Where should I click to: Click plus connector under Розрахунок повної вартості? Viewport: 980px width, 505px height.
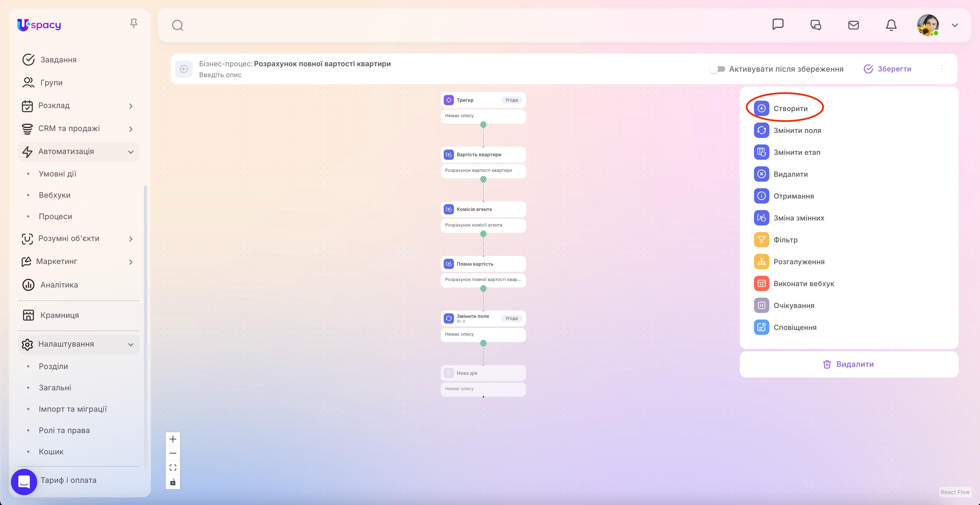click(x=483, y=288)
